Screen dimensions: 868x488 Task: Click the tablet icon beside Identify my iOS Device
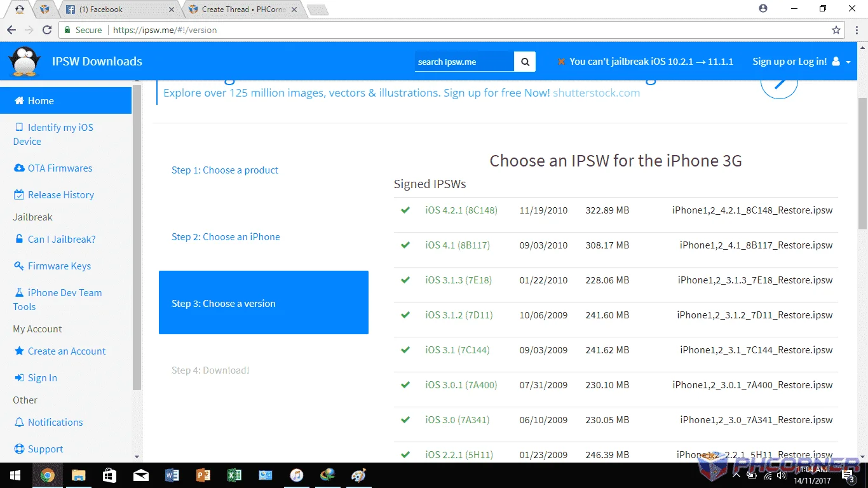(x=19, y=128)
